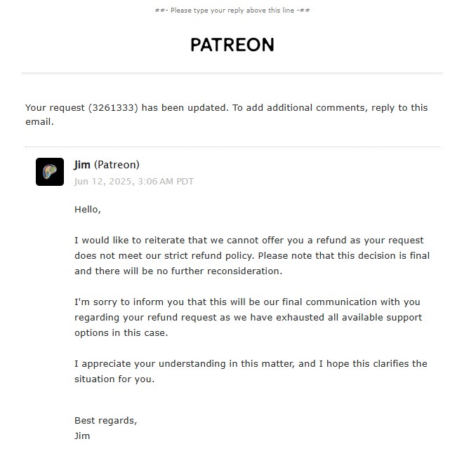Click the sender name Jim
This screenshot has width=476, height=472.
[x=82, y=165]
